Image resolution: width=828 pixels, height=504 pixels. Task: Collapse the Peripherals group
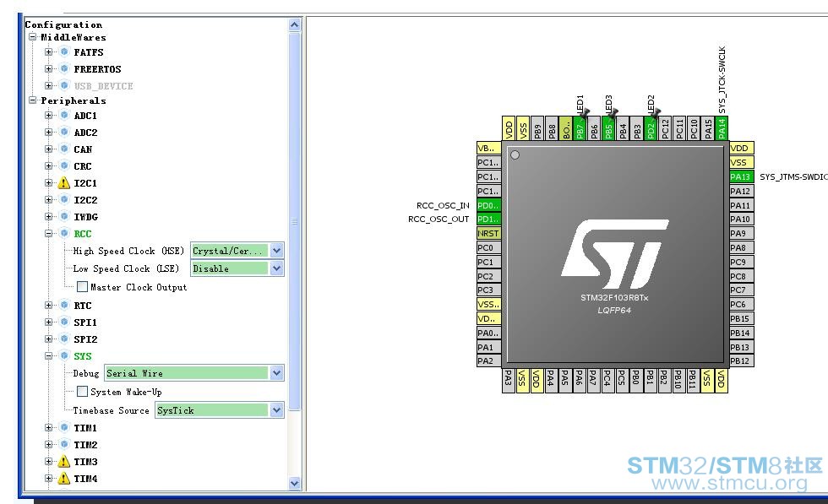pos(33,100)
